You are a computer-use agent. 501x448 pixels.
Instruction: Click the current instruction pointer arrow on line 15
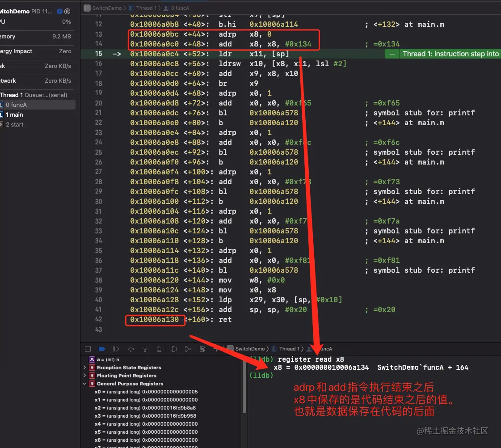pos(117,54)
